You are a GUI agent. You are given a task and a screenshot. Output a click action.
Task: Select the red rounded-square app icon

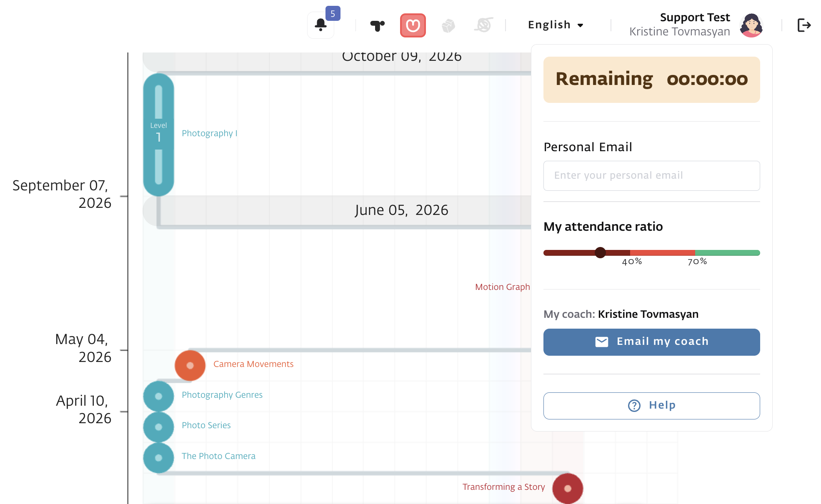(413, 25)
